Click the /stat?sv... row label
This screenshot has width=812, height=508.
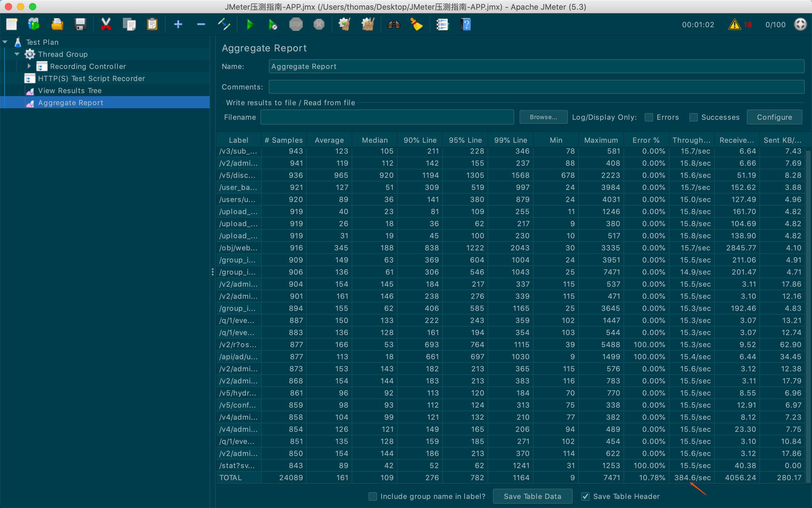click(237, 465)
